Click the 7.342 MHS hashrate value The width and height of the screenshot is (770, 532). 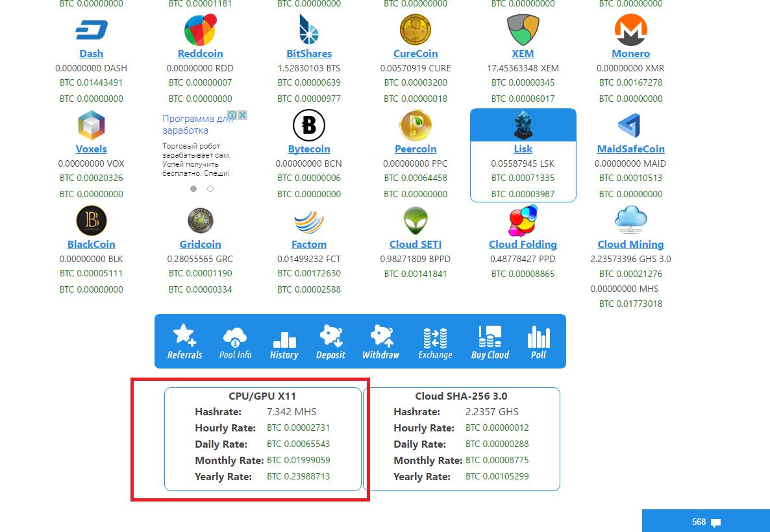(x=292, y=412)
